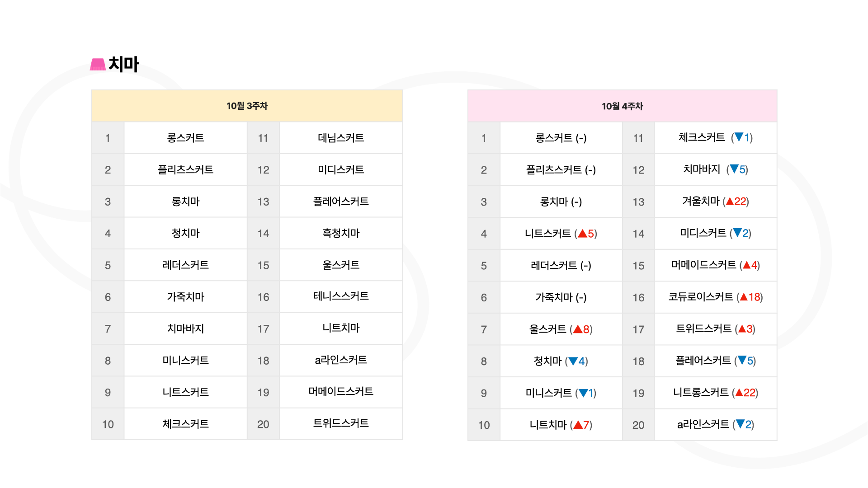Click the 트위드스커트 entry at rank 20

[341, 424]
